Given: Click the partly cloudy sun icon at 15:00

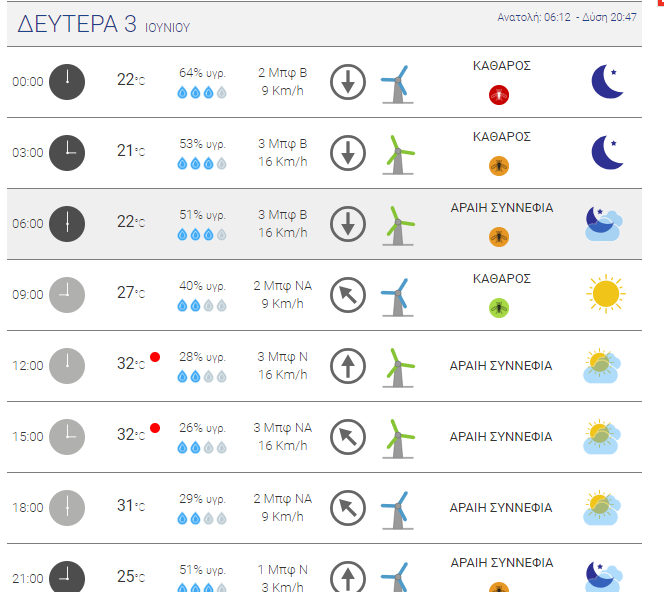Looking at the screenshot, I should [x=602, y=437].
